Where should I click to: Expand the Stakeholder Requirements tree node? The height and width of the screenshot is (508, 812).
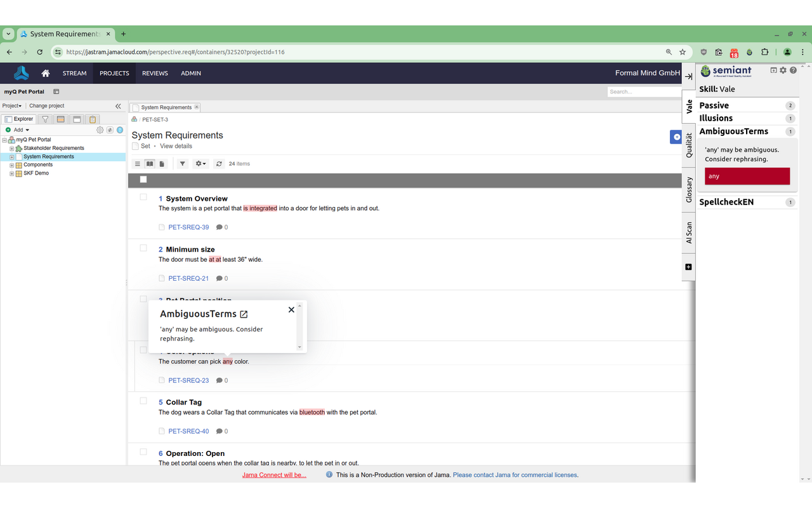[x=11, y=149]
